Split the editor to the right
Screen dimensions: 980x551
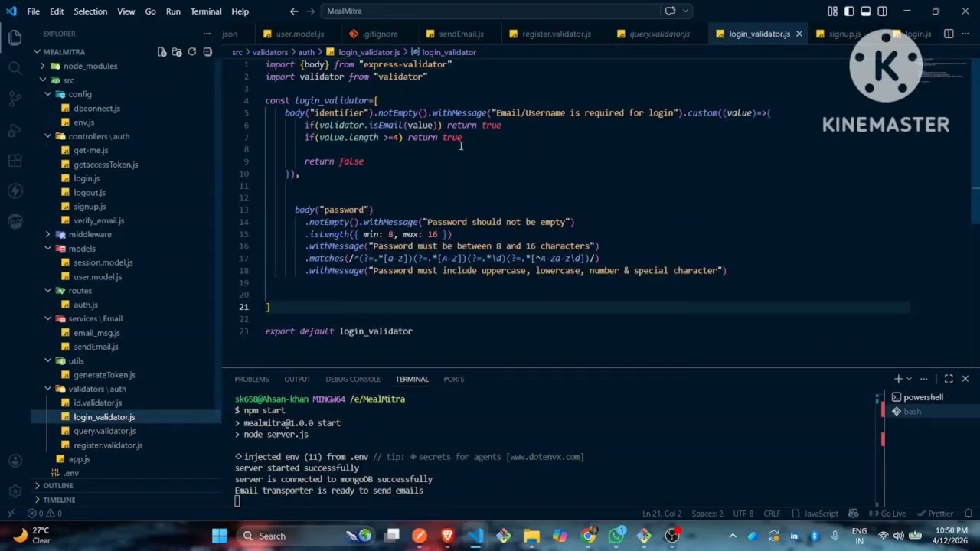949,34
